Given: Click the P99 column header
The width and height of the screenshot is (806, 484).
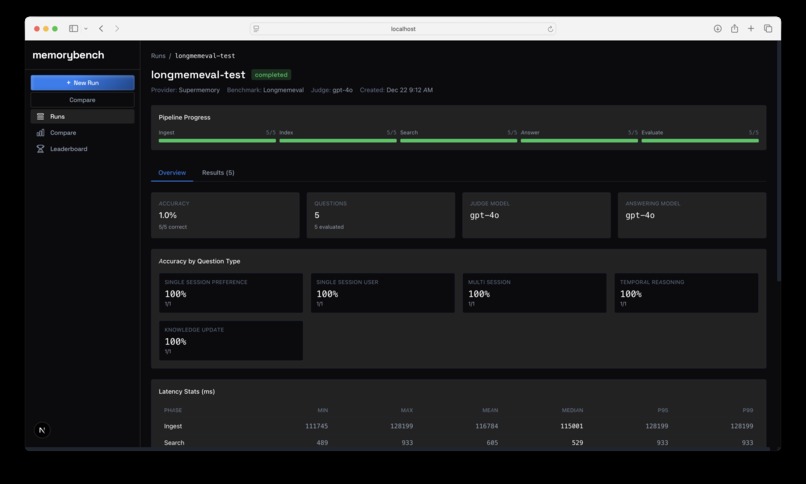Looking at the screenshot, I should tap(747, 411).
